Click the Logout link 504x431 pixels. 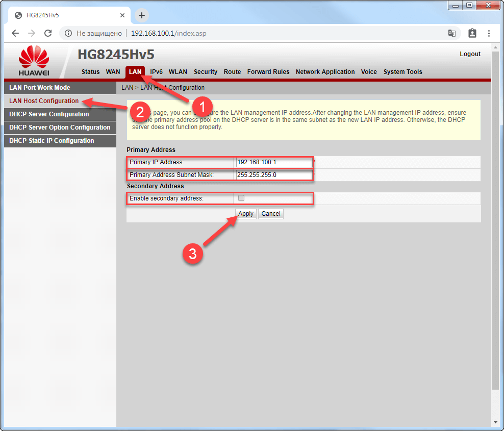(470, 54)
